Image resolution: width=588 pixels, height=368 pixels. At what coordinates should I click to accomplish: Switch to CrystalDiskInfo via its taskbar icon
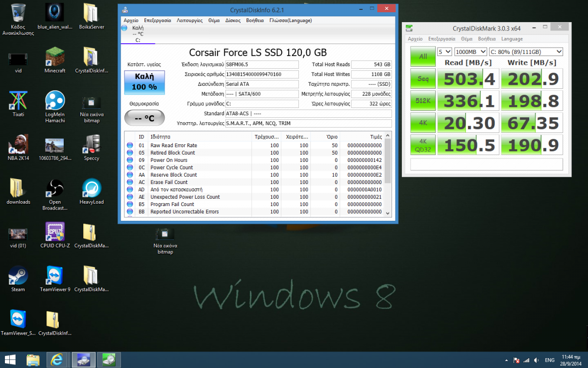point(84,360)
